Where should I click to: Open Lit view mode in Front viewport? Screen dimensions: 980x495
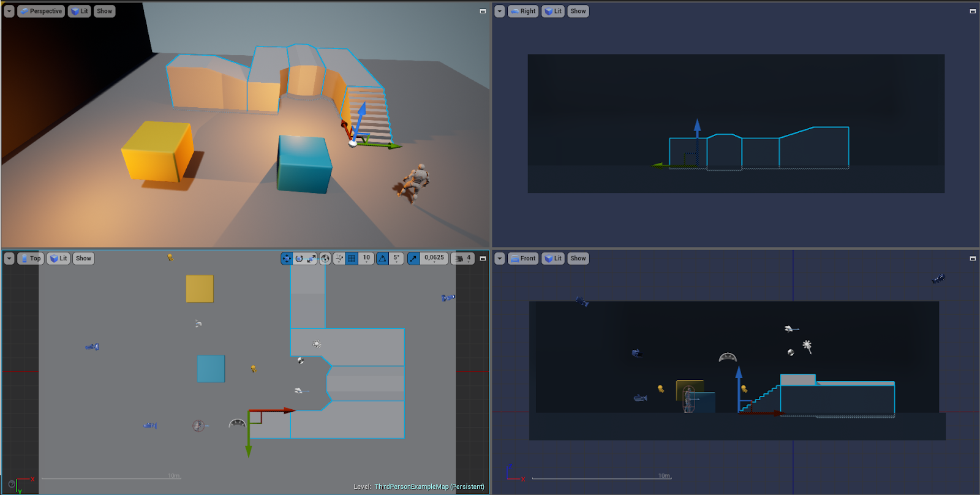pos(553,259)
